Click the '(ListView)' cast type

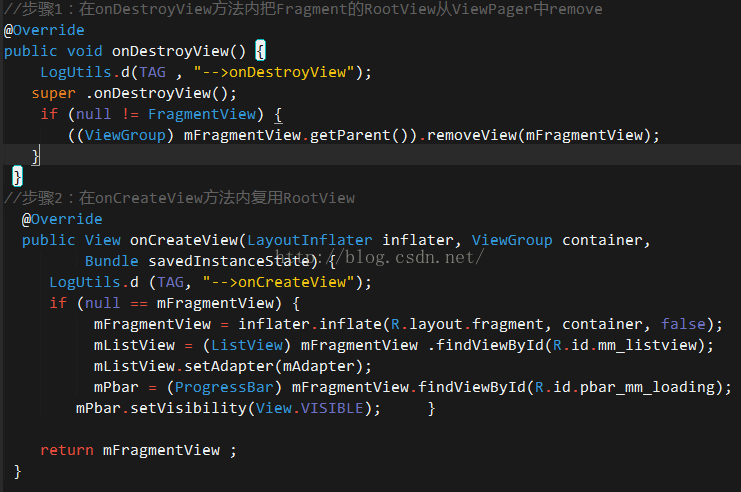point(247,345)
